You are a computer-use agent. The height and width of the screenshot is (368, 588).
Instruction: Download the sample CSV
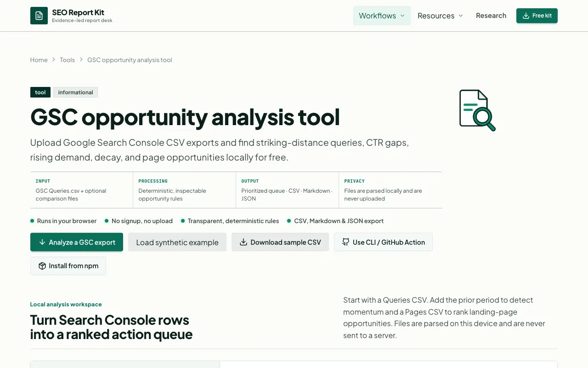tap(280, 242)
